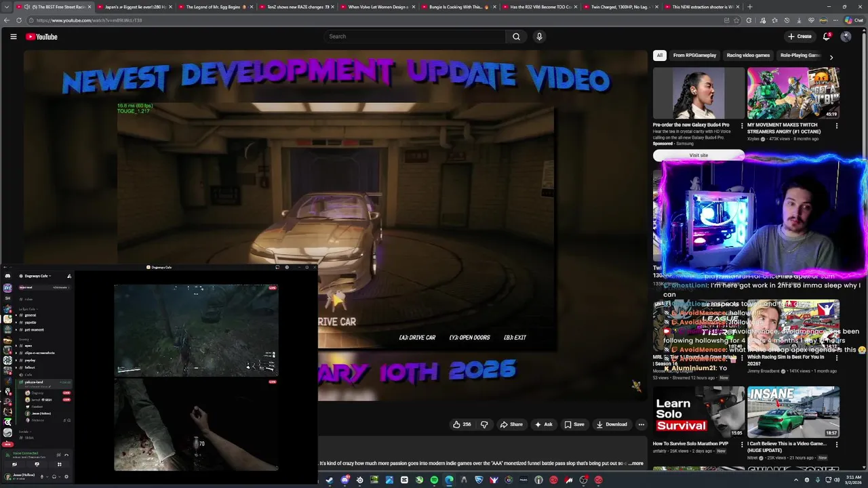
Task: Click the YouTube logo to go home
Action: point(41,37)
